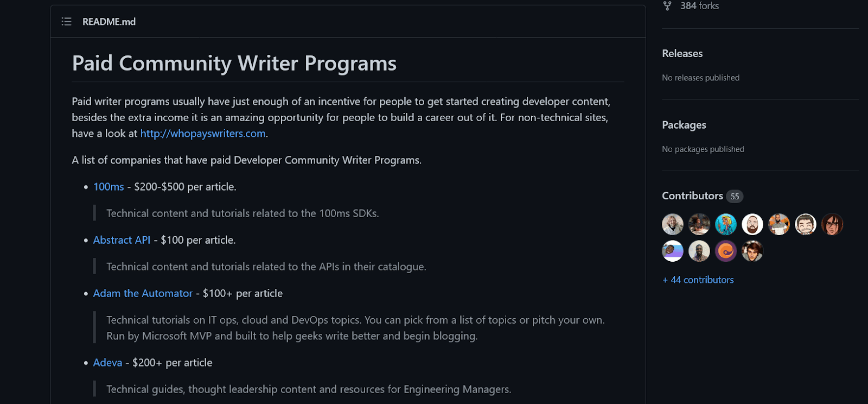Open the Packages section heading
This screenshot has width=868, height=404.
pyautogui.click(x=684, y=125)
